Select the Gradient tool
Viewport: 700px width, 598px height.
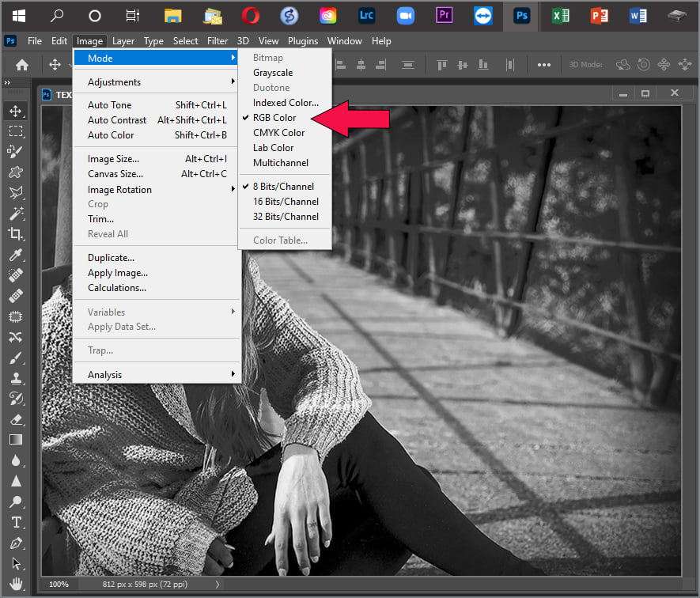pos(16,440)
